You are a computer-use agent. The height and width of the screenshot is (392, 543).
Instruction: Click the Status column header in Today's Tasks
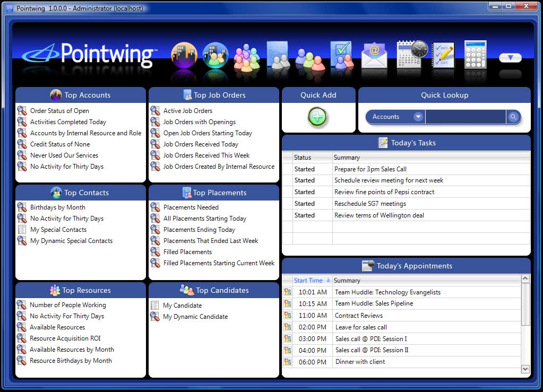[x=303, y=158]
